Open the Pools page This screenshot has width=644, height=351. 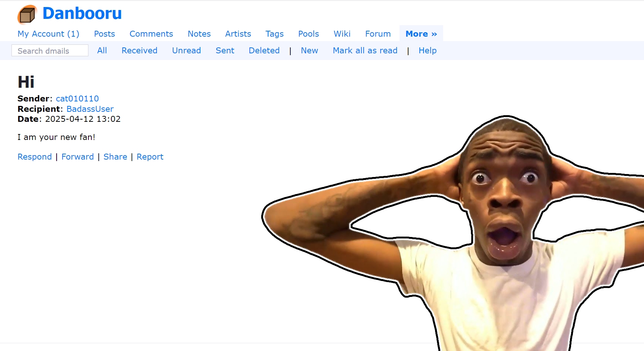(x=308, y=34)
